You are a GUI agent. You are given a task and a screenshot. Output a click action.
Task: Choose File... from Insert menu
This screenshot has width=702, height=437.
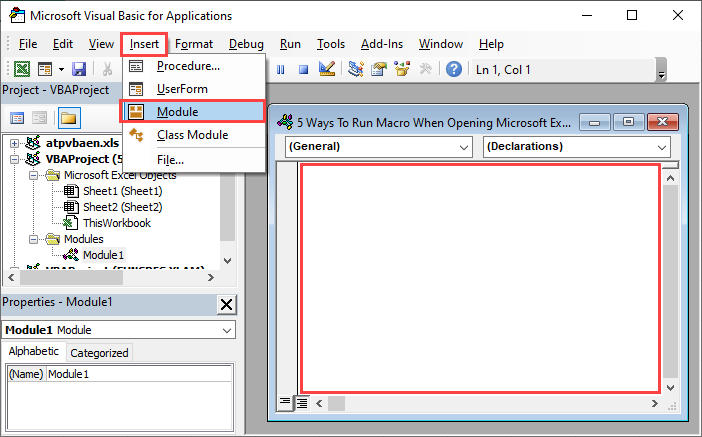click(194, 159)
